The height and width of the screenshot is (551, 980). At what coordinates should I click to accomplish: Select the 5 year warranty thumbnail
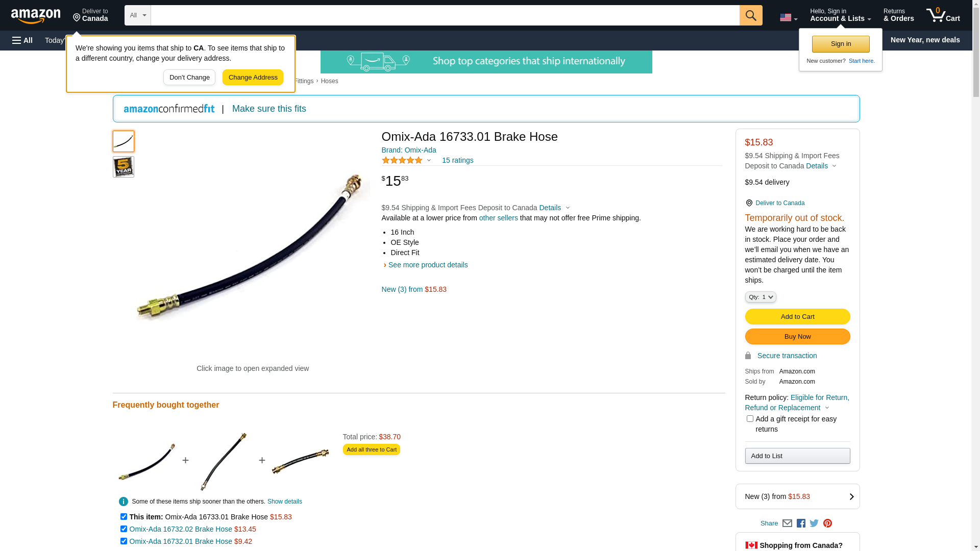[124, 167]
